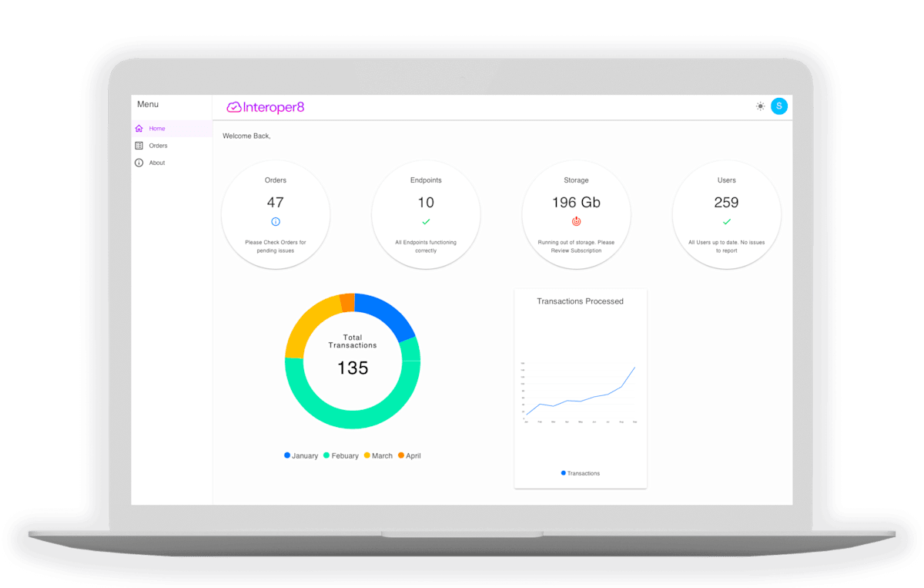Click the Home icon in sidebar
Viewport: 924px width, 588px height.
click(139, 129)
